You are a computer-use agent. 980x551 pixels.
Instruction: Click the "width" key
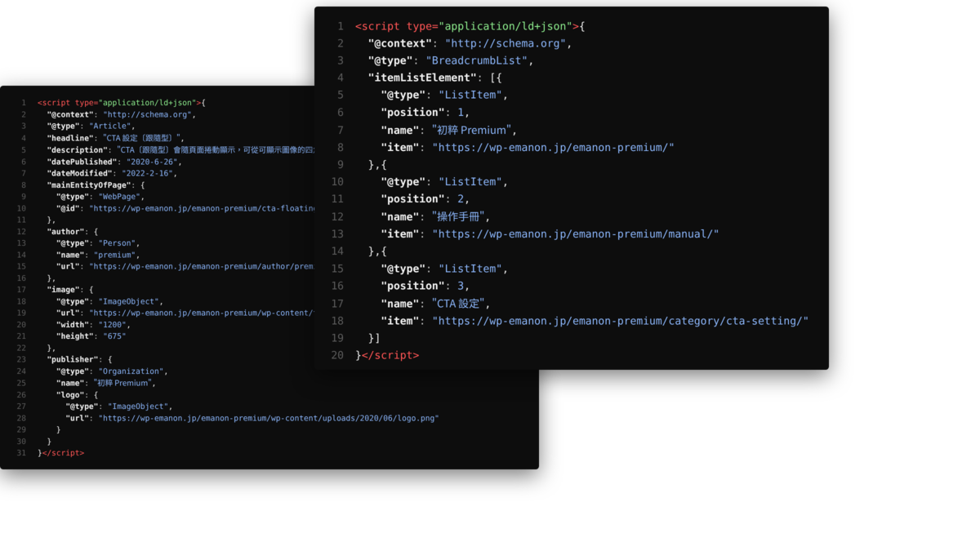click(73, 325)
